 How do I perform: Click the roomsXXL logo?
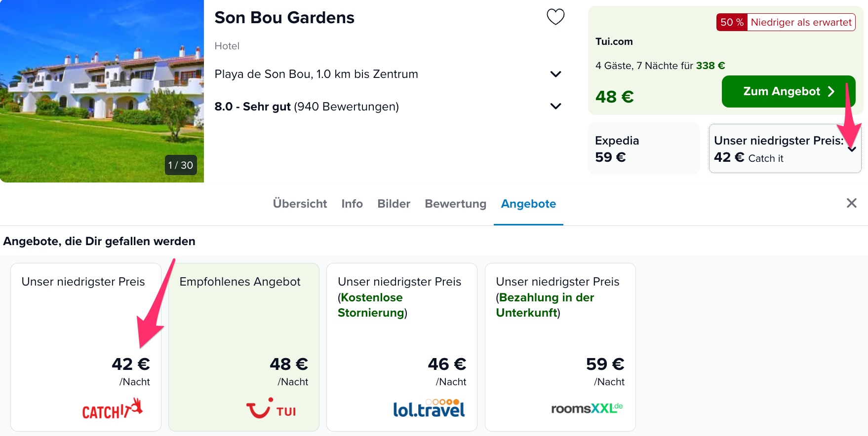tap(587, 408)
